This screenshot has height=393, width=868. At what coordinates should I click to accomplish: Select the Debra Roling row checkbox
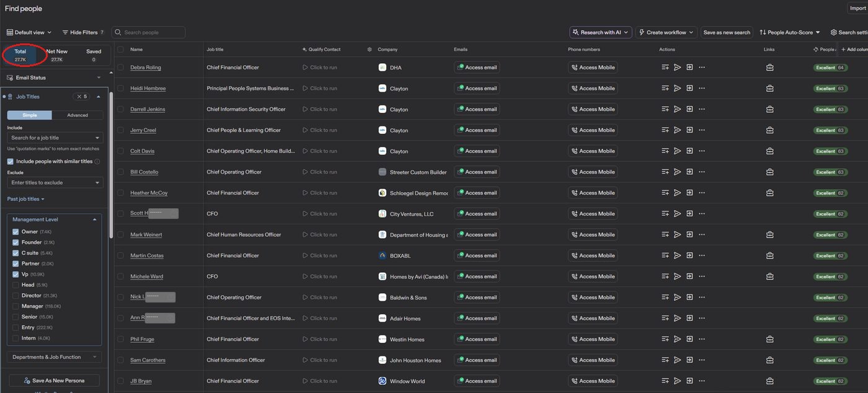120,68
